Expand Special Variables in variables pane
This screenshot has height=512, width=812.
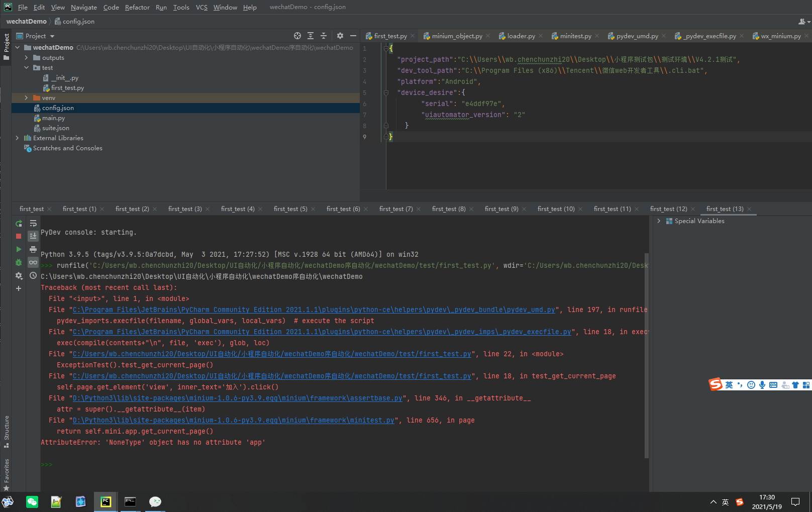[659, 221]
